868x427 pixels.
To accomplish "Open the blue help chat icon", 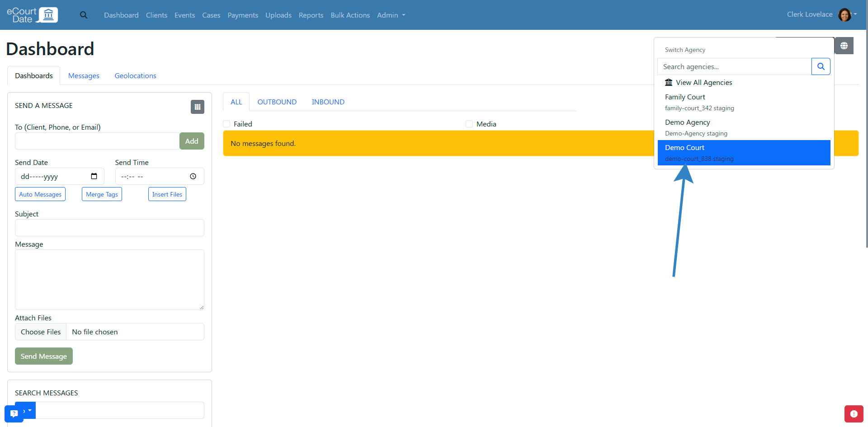I will (14, 413).
